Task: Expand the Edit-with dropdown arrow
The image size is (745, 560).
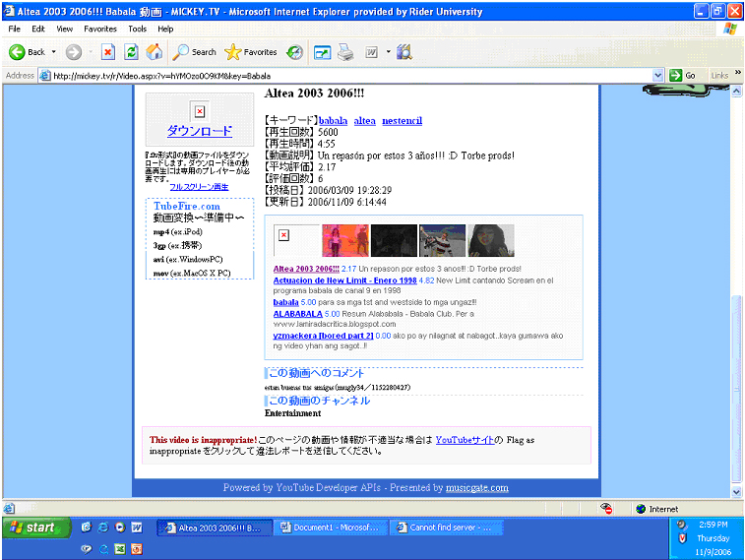Action: pos(388,52)
